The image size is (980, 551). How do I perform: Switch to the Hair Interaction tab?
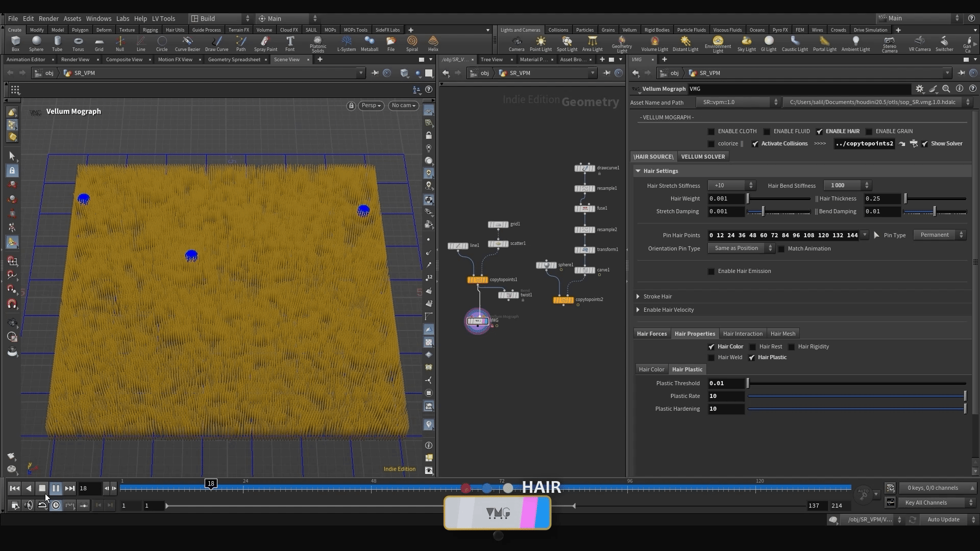pos(742,334)
